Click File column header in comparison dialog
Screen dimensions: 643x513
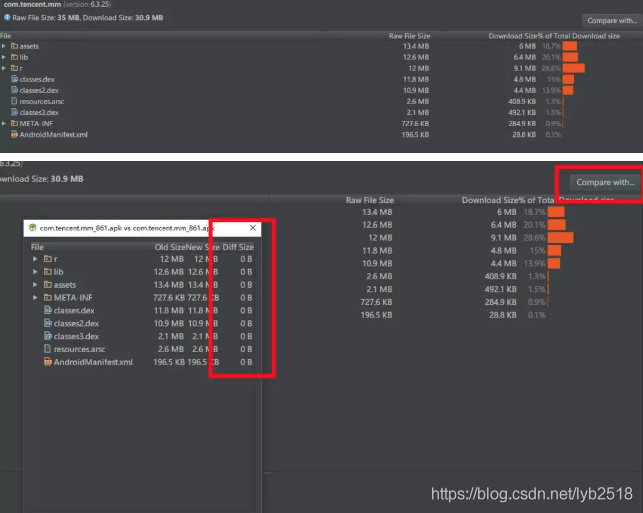click(37, 247)
